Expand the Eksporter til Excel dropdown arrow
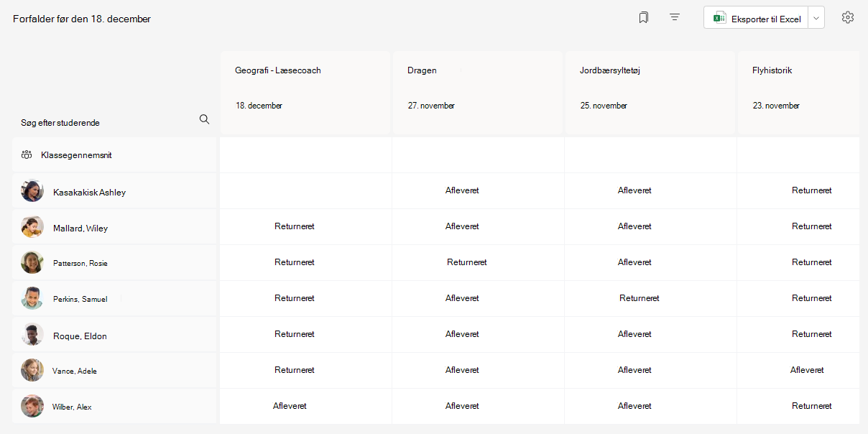 click(816, 19)
